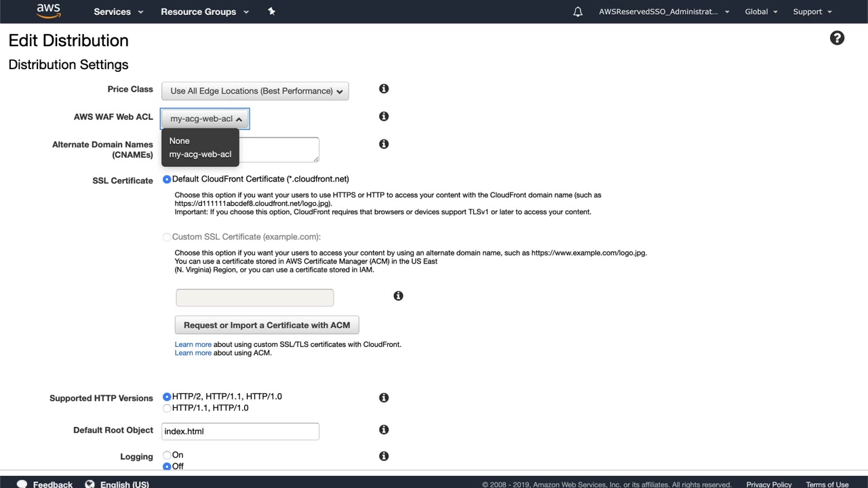Open the Privacy Policy link
This screenshot has height=488, width=868.
(769, 485)
